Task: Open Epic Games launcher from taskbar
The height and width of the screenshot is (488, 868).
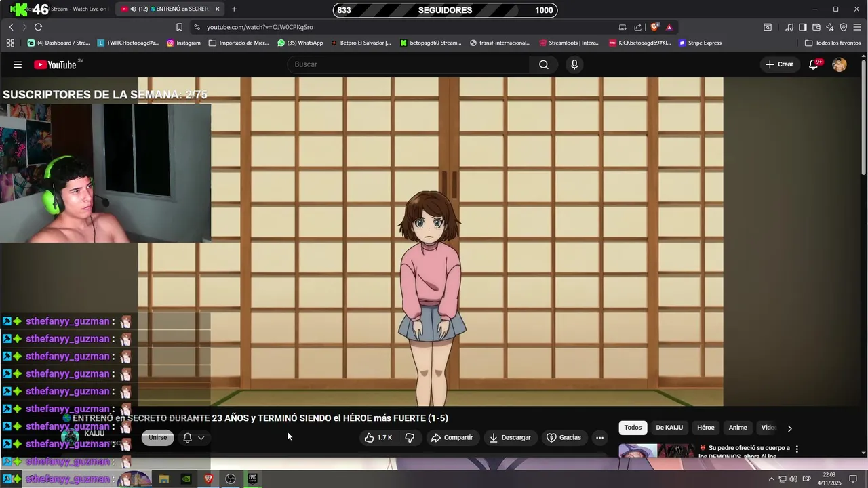Action: [x=253, y=479]
